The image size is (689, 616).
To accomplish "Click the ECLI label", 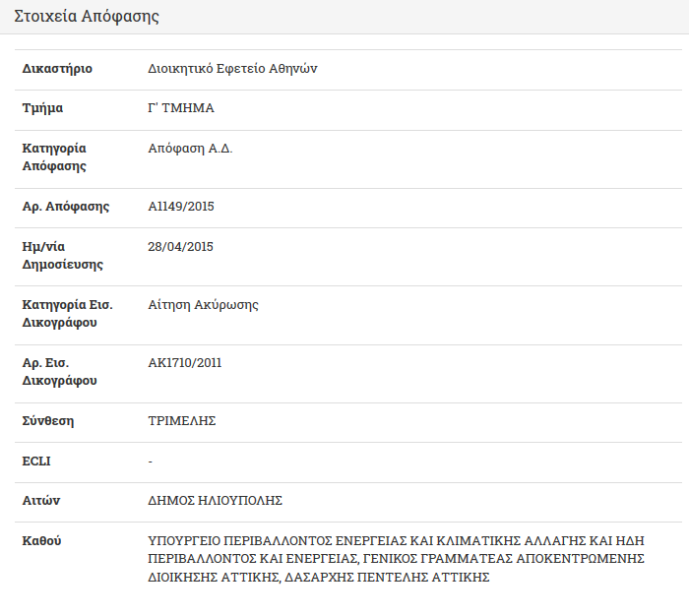I will pyautogui.click(x=36, y=462).
